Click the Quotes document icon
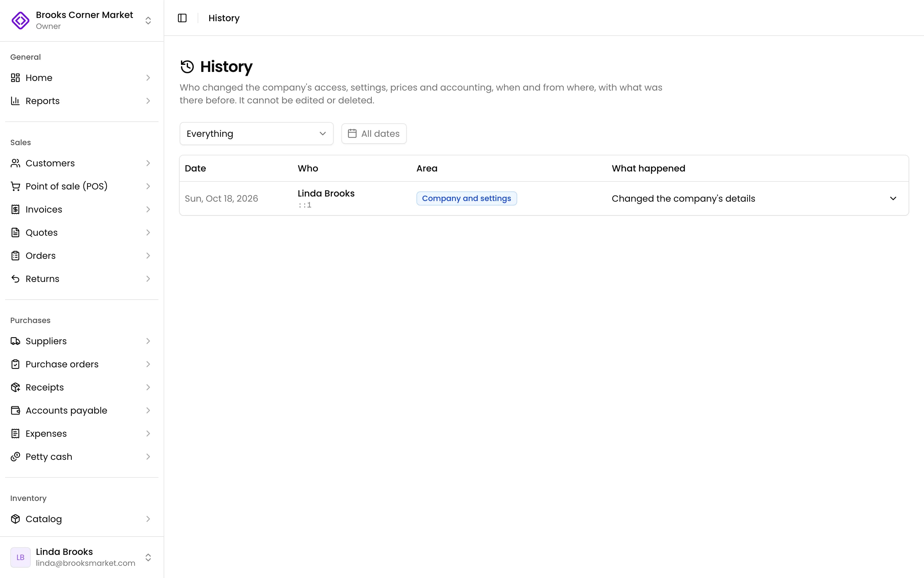 tap(15, 232)
